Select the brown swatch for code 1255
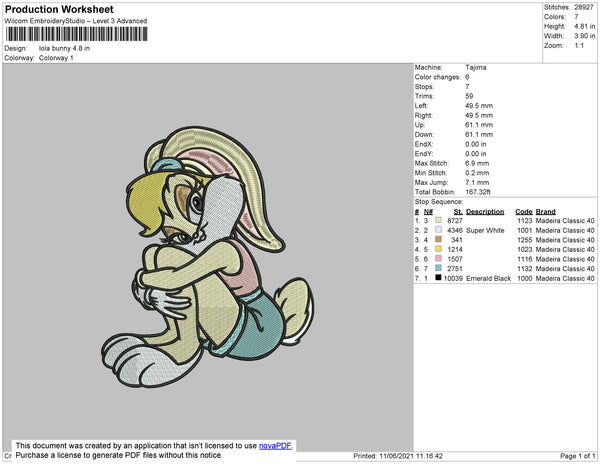This screenshot has height=464, width=600. click(438, 239)
